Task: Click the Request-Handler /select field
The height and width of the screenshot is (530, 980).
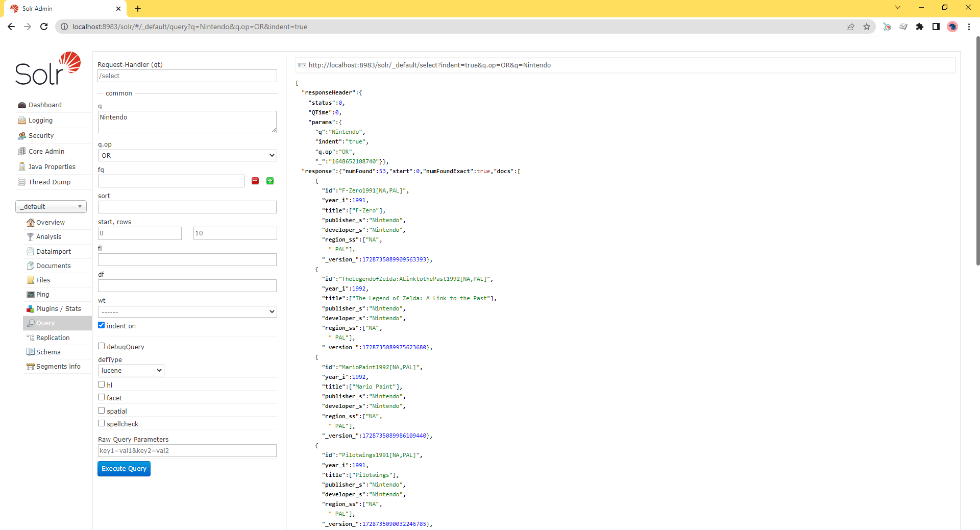Action: pyautogui.click(x=187, y=76)
